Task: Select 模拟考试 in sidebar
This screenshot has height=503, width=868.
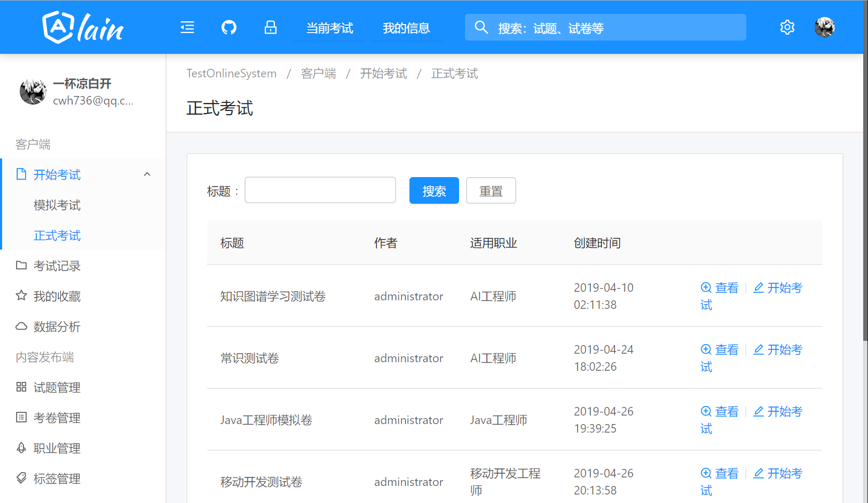Action: [x=57, y=205]
